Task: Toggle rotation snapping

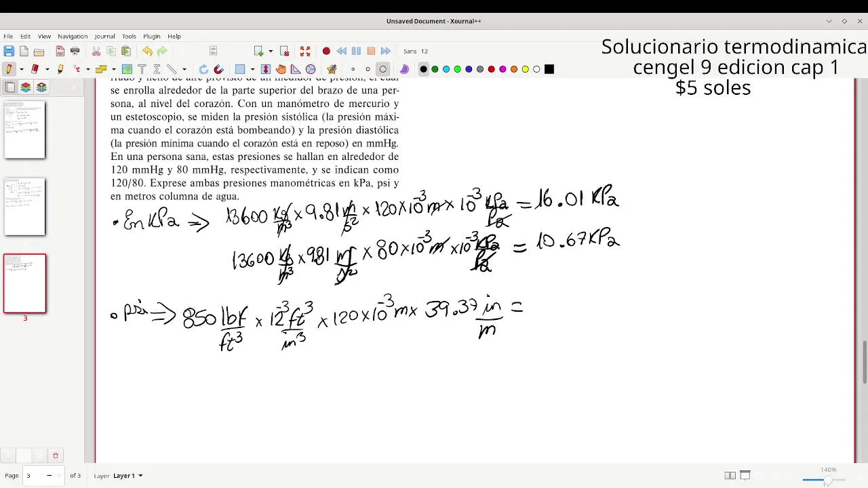Action: click(x=203, y=69)
